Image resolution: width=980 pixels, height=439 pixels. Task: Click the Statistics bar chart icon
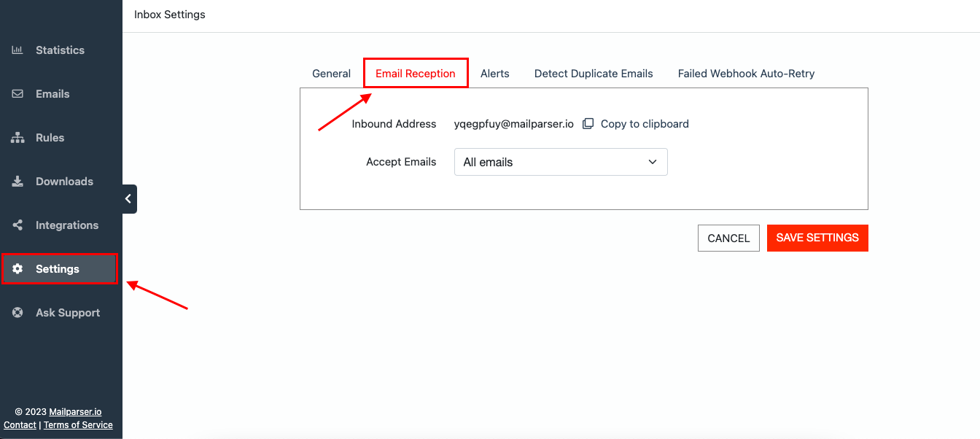[x=17, y=50]
